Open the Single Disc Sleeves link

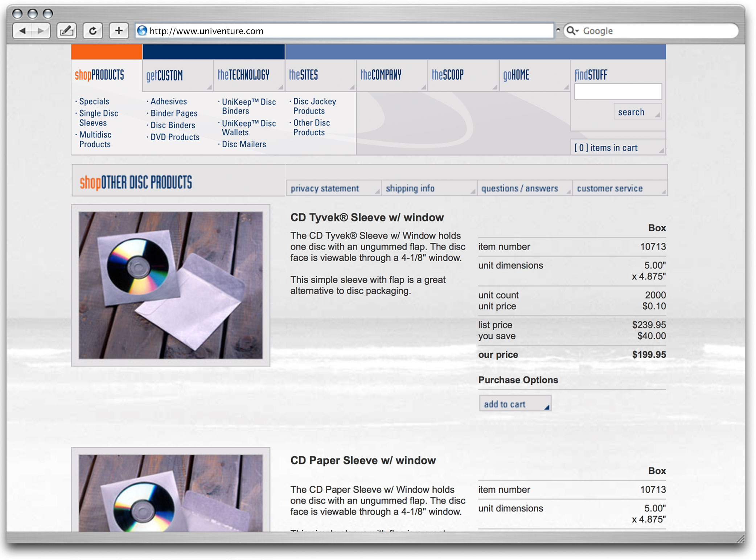coord(98,118)
